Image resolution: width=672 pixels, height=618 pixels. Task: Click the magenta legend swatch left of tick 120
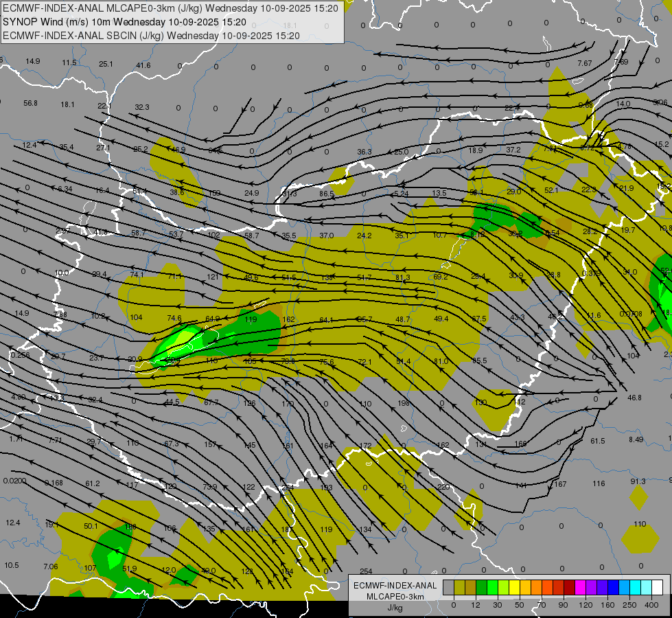tap(581, 588)
